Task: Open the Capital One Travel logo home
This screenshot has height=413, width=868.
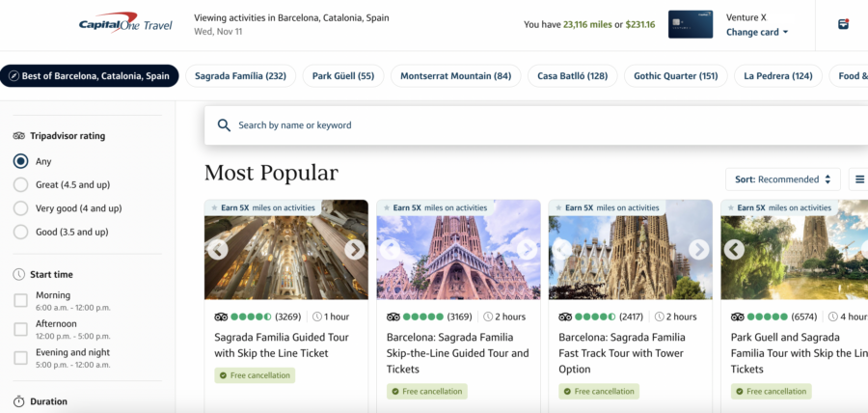Action: (x=125, y=24)
